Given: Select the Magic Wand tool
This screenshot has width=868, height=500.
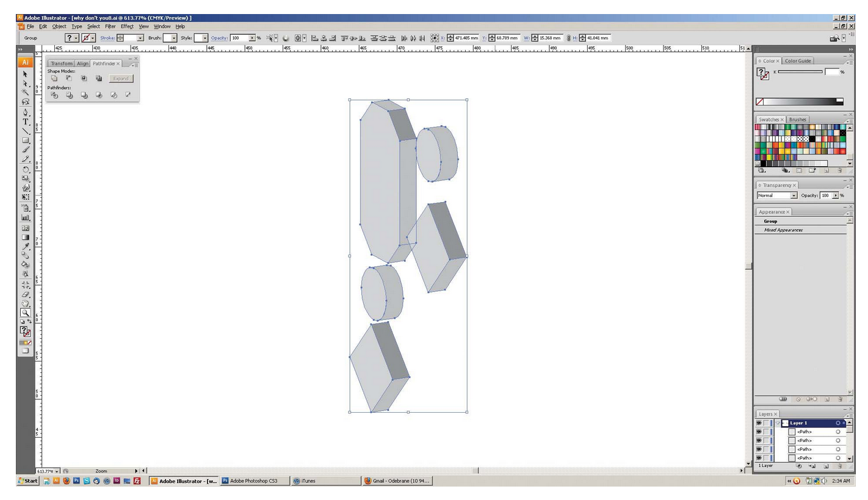Looking at the screenshot, I should pyautogui.click(x=25, y=92).
